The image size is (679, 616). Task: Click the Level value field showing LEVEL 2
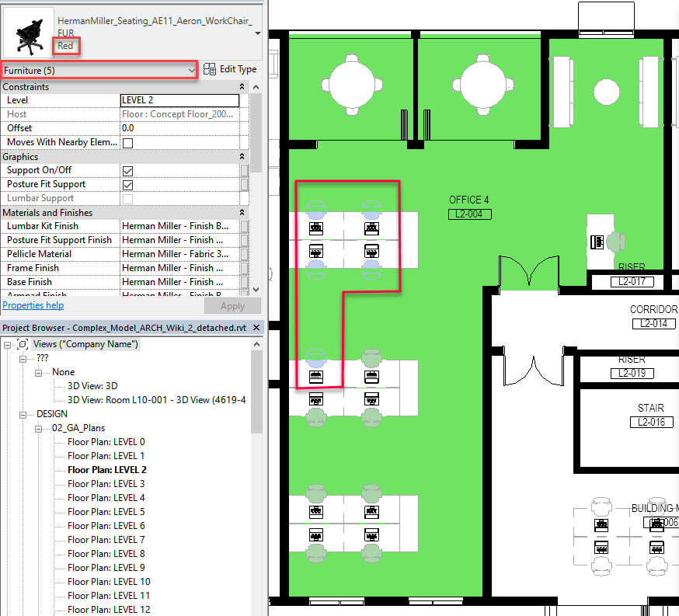point(179,100)
